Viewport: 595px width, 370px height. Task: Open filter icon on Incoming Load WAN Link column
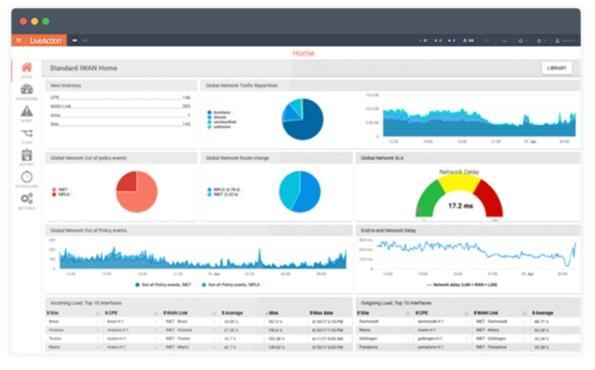[214, 313]
